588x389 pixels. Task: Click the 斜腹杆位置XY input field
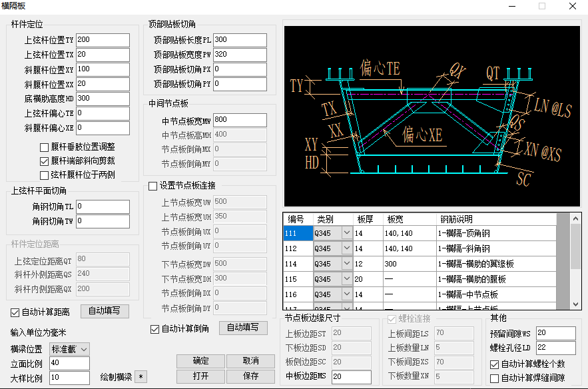(103, 69)
